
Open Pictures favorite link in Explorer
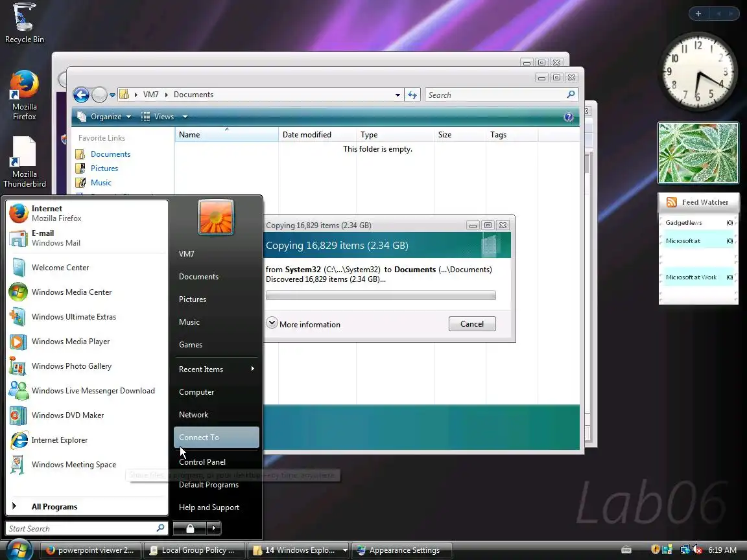(104, 169)
